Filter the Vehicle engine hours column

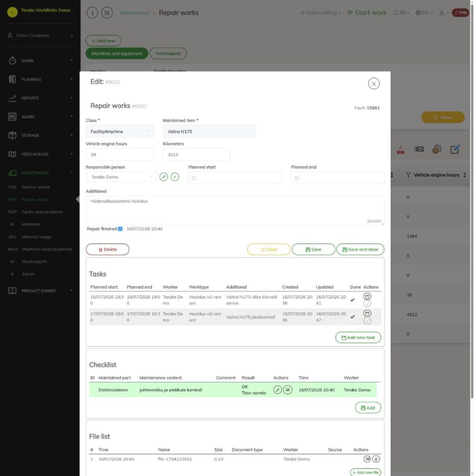tap(408, 175)
